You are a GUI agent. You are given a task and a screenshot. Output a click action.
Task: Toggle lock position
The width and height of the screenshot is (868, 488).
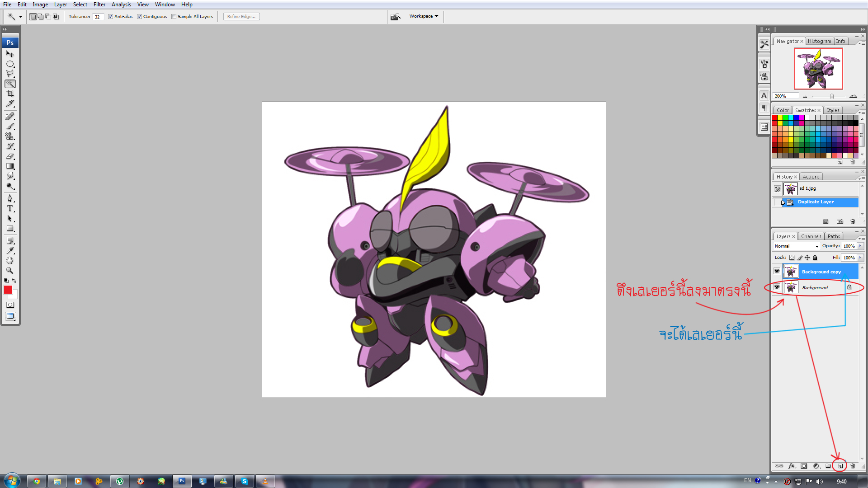(x=807, y=258)
